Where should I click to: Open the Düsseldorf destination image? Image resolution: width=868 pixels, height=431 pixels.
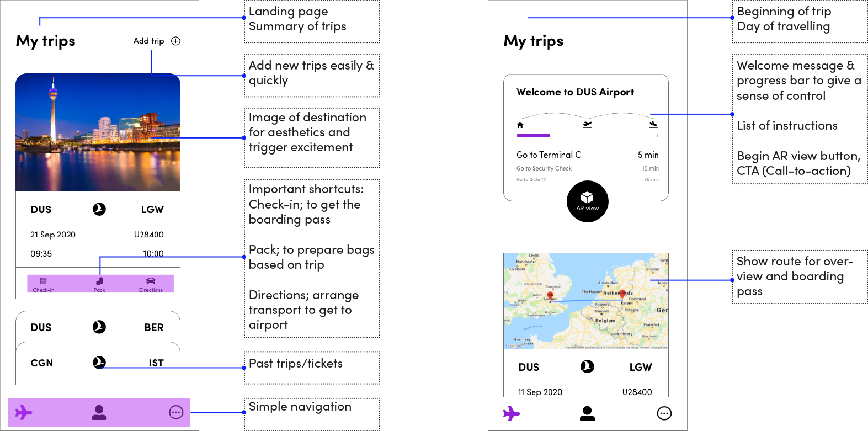98,132
